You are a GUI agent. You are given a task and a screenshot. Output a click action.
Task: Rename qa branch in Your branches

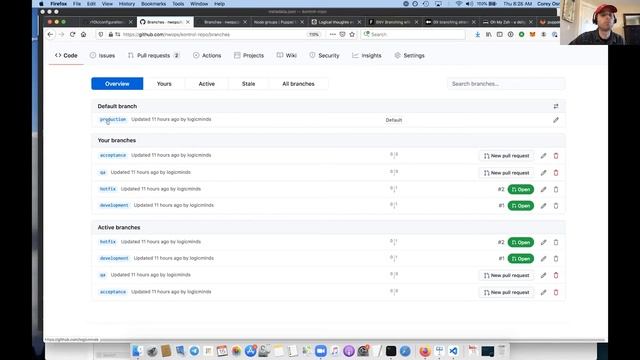[543, 173]
